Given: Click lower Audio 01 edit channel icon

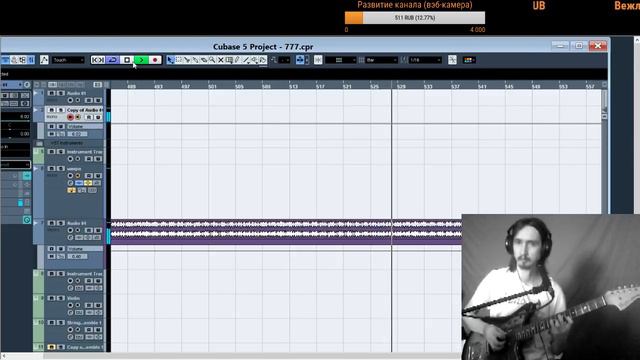Looking at the screenshot, I should 70,238.
